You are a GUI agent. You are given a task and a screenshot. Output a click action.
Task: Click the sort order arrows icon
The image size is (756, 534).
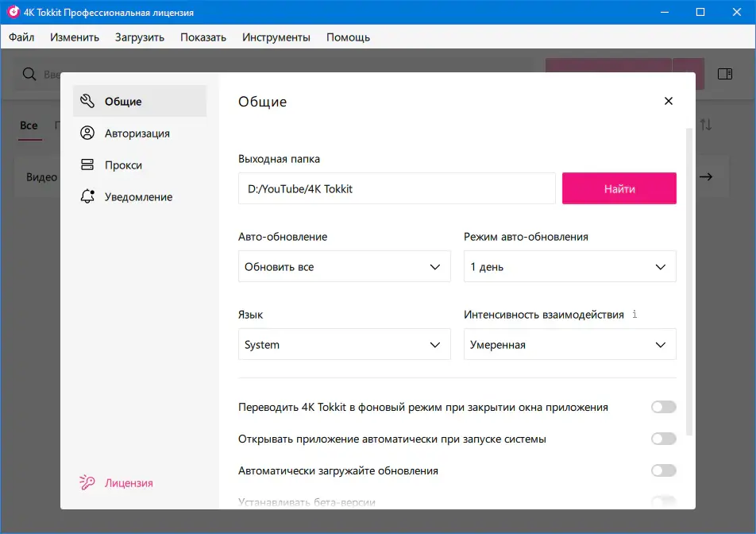(707, 126)
